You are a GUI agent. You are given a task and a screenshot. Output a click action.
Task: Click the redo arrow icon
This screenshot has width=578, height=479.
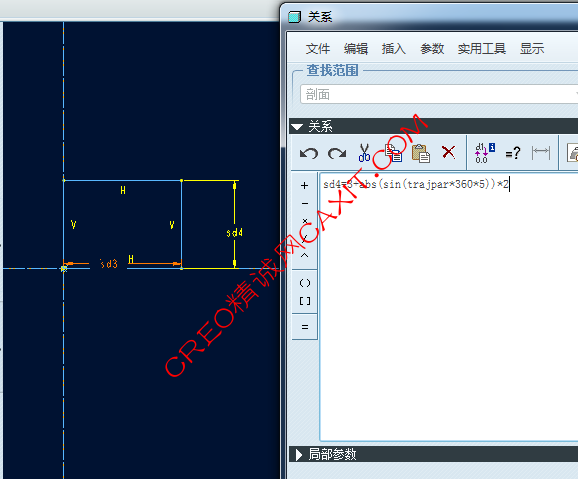(x=337, y=153)
